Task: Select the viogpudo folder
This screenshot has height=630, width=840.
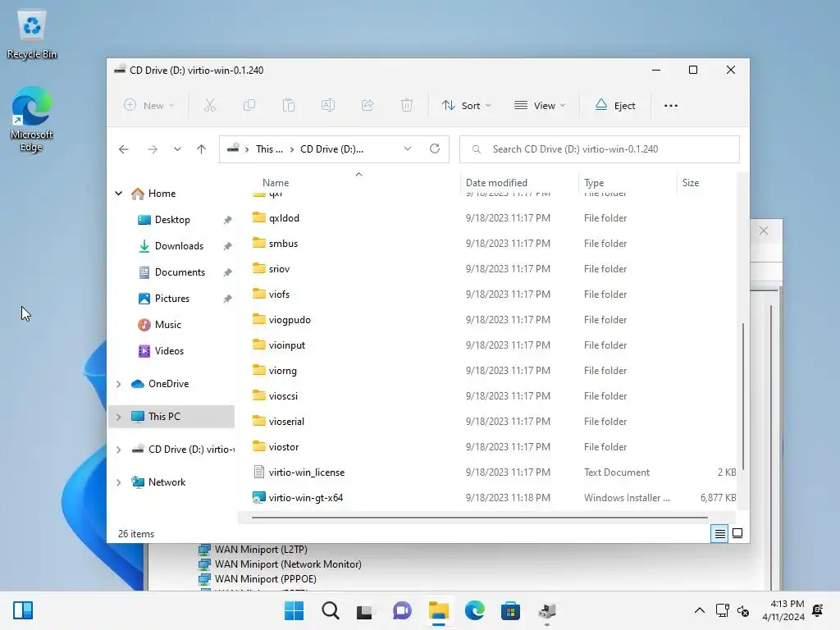Action: click(x=290, y=320)
